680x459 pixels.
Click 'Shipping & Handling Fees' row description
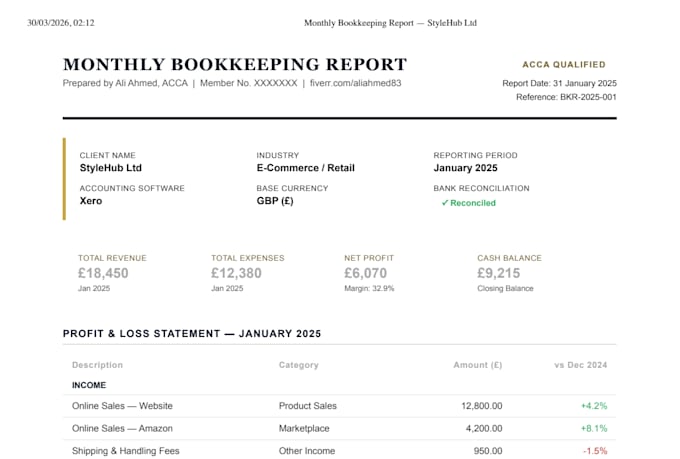(x=126, y=451)
